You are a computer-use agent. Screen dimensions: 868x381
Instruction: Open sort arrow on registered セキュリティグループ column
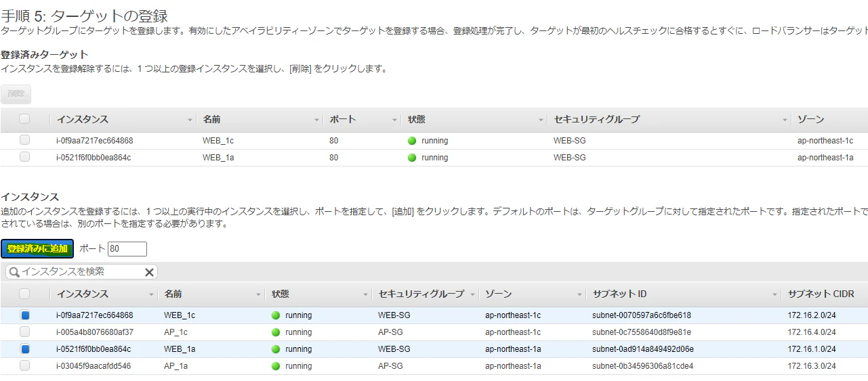[786, 120]
